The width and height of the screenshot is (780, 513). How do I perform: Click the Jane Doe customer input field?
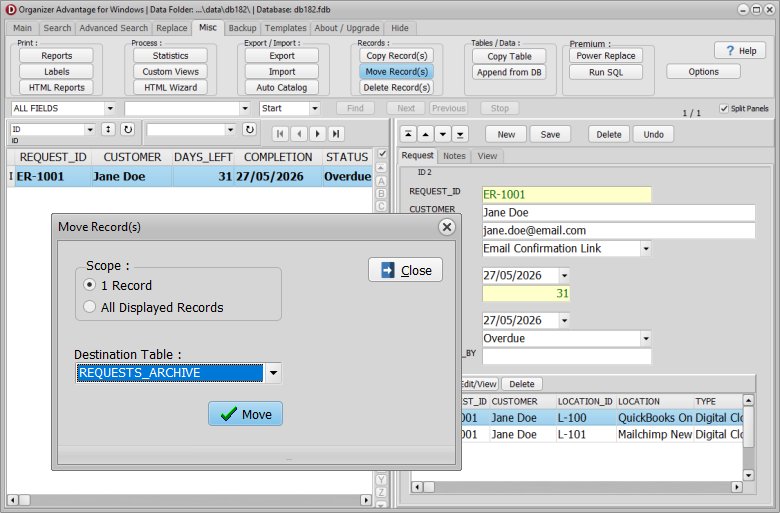coord(618,212)
